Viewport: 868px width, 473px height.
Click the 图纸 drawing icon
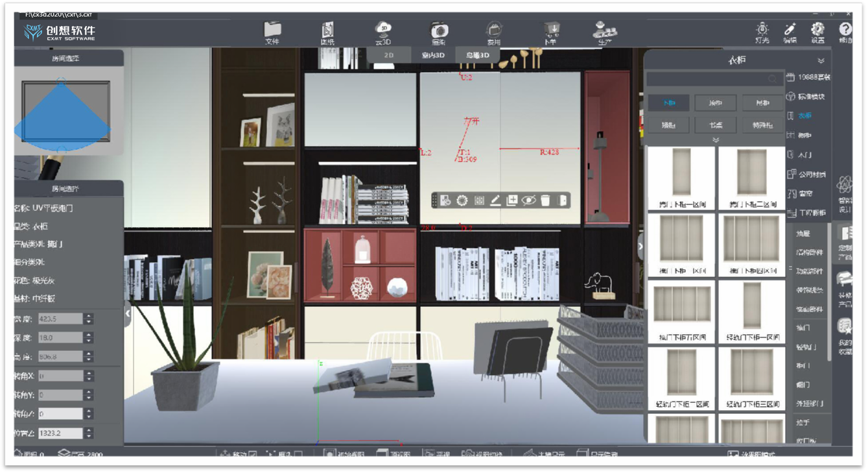(x=328, y=29)
